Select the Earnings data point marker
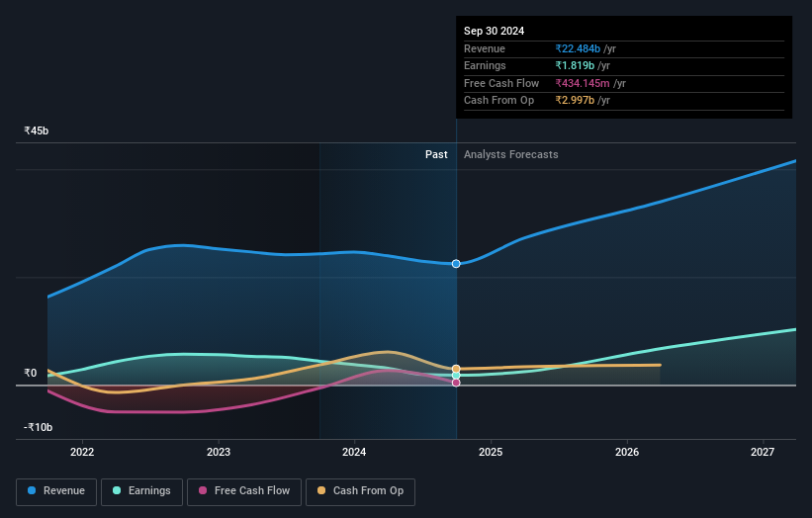The width and height of the screenshot is (812, 518). 456,376
